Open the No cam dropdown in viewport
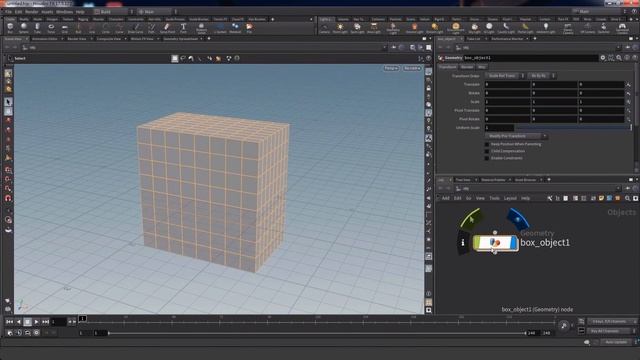Image resolution: width=640 pixels, height=360 pixels. tap(412, 68)
